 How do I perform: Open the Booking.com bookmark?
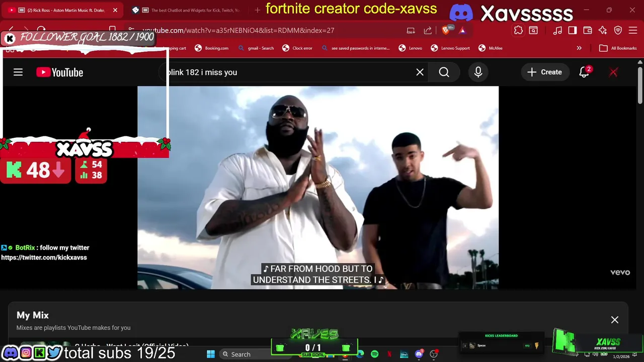pos(211,48)
